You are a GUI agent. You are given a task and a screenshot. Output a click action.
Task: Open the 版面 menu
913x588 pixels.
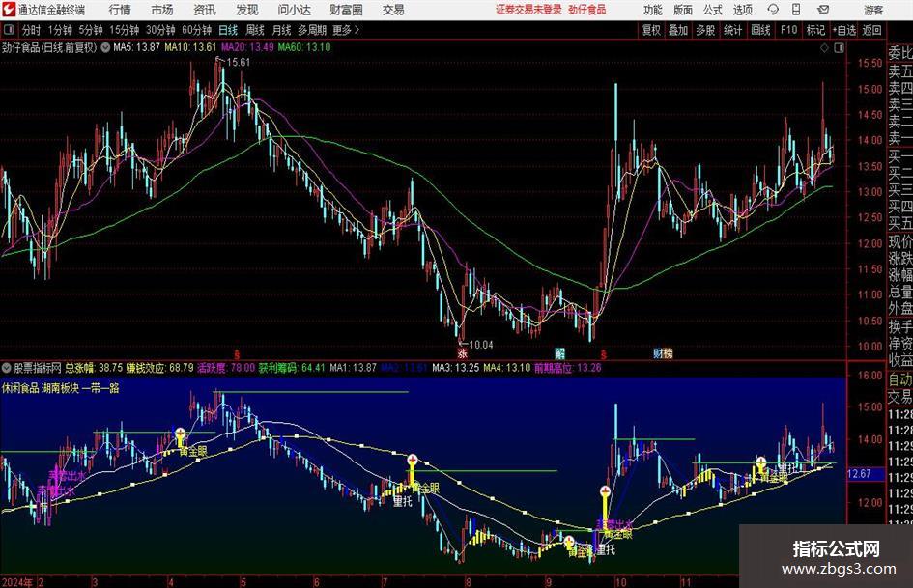[683, 10]
